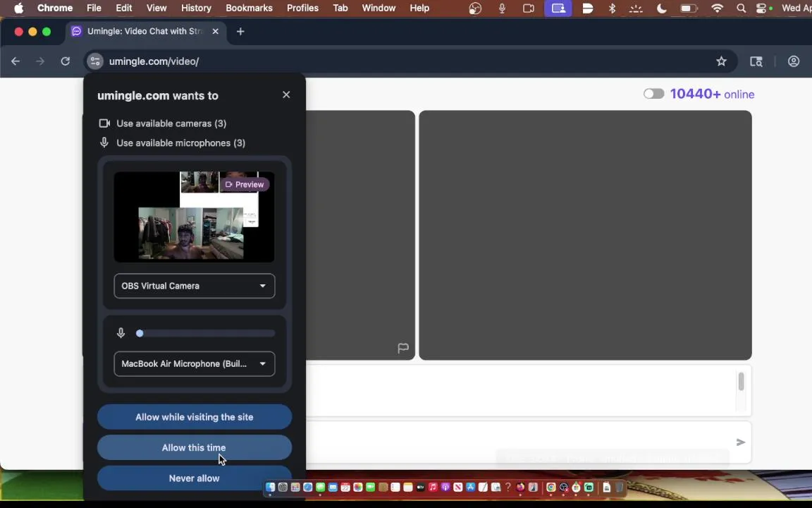Open the Chrome side panel search icon
812x508 pixels.
pyautogui.click(x=756, y=61)
